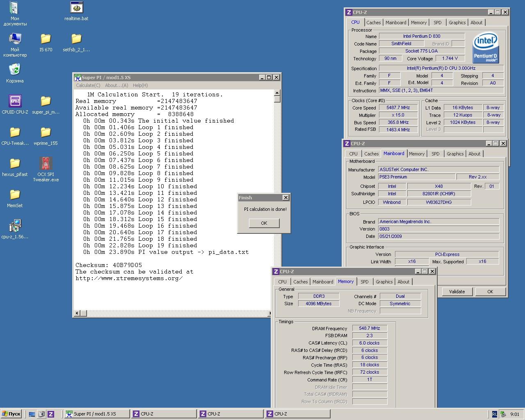
Task: Select CPU tab in Mainboard CPU-Z window
Action: (x=354, y=154)
